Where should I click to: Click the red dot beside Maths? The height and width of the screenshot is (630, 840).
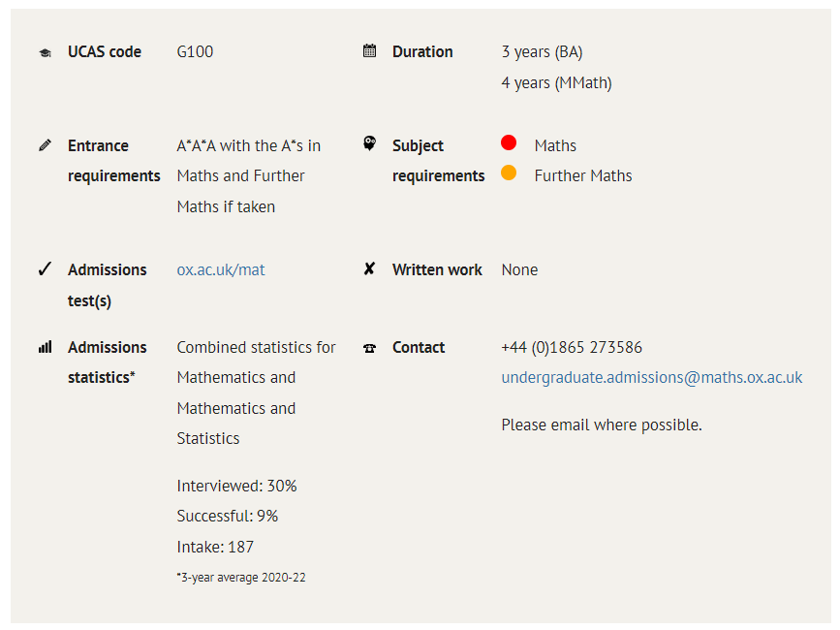point(509,142)
